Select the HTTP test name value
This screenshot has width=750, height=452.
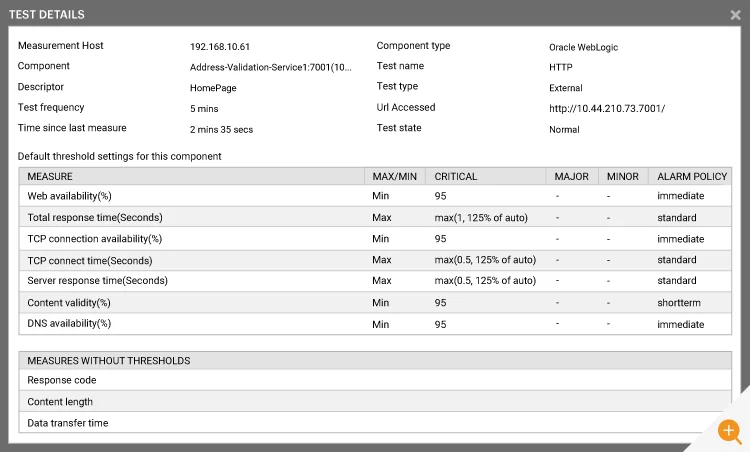pyautogui.click(x=560, y=67)
